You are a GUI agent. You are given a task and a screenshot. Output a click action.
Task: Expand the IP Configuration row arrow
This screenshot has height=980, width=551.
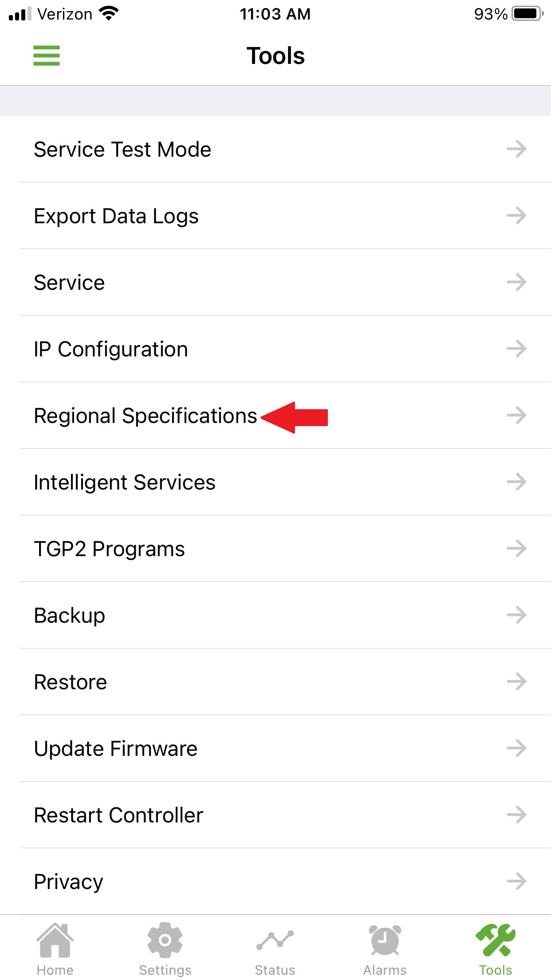point(516,349)
